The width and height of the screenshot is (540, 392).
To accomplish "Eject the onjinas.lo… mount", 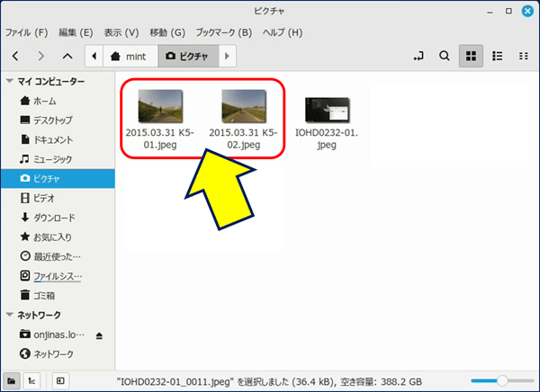I will pyautogui.click(x=99, y=335).
